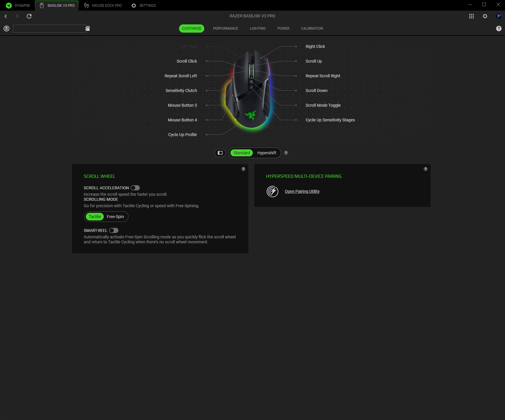Select Standard button mapping mode
Screen dimensions: 505x420
[242, 153]
